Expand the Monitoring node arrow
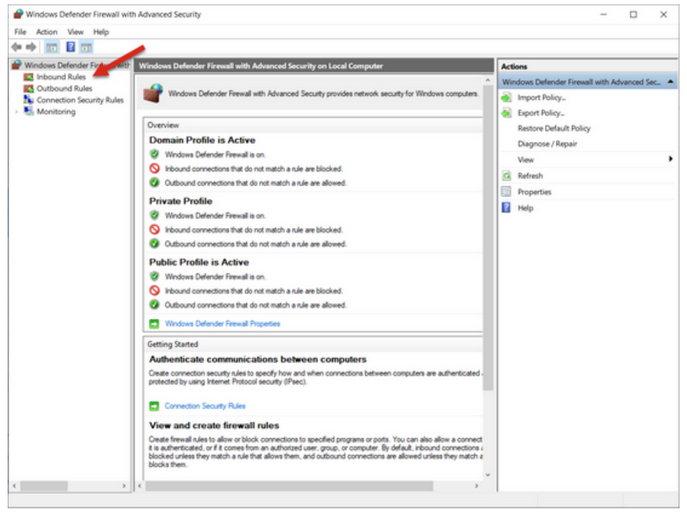Screen dimensions: 687x517 tap(17, 112)
